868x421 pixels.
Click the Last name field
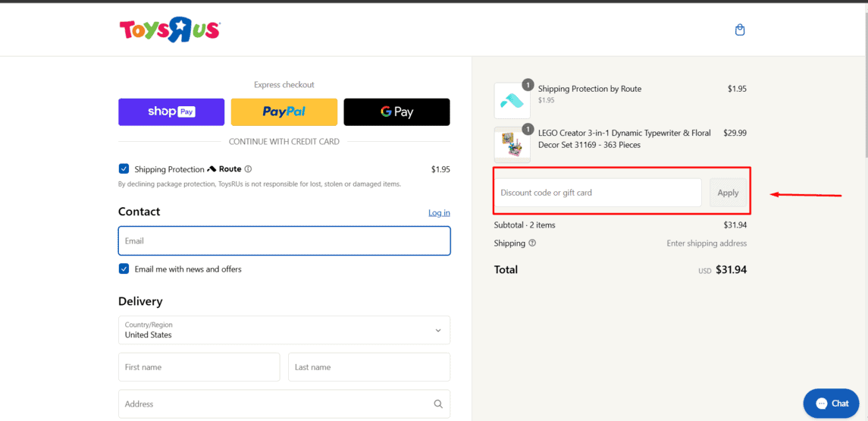369,367
